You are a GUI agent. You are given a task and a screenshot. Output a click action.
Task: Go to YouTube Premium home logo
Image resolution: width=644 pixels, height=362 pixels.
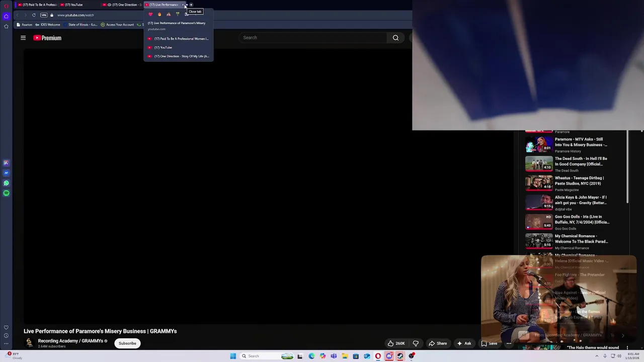47,38
